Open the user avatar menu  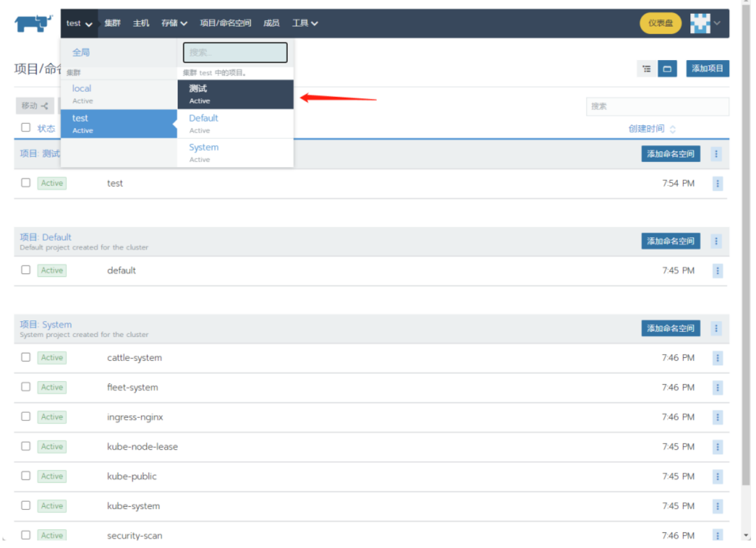coord(705,24)
